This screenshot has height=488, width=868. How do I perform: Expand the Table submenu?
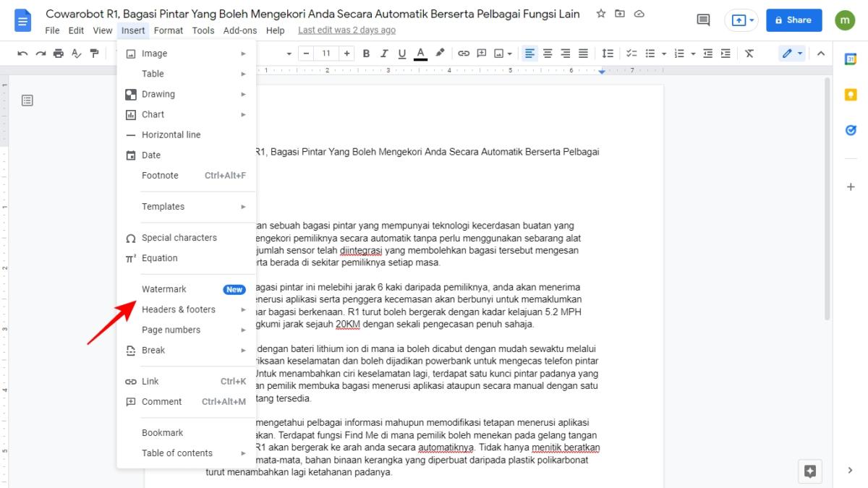pyautogui.click(x=187, y=74)
